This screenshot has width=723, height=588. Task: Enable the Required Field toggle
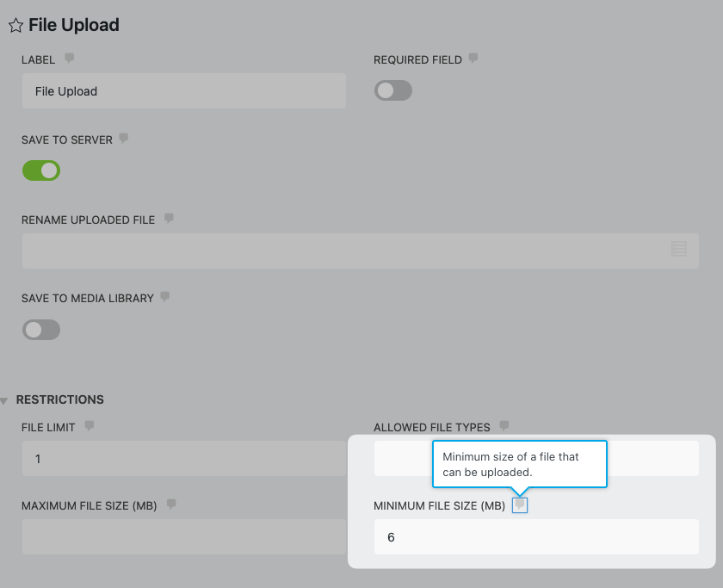coord(393,90)
